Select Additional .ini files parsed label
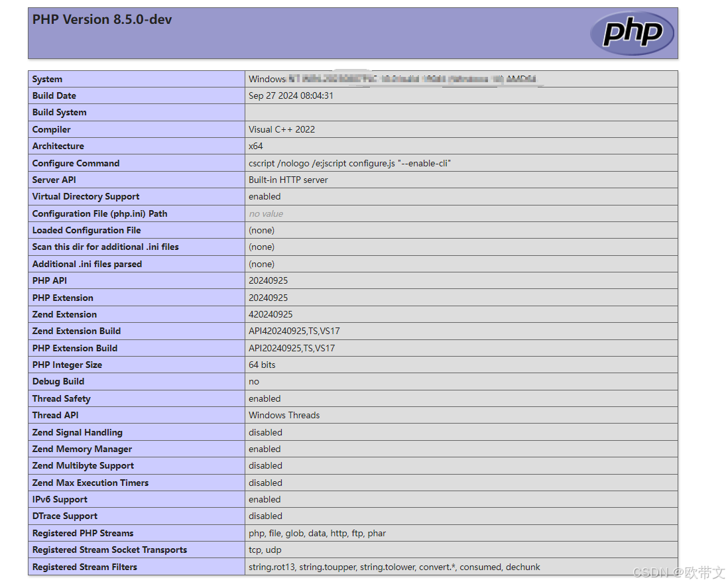Viewport: 728px width, 584px height. (87, 264)
